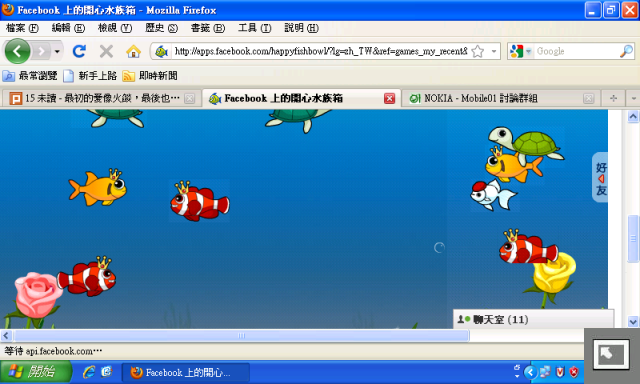This screenshot has height=384, width=640.
Task: Open the 聊天室 (11) chat bar
Action: [534, 319]
